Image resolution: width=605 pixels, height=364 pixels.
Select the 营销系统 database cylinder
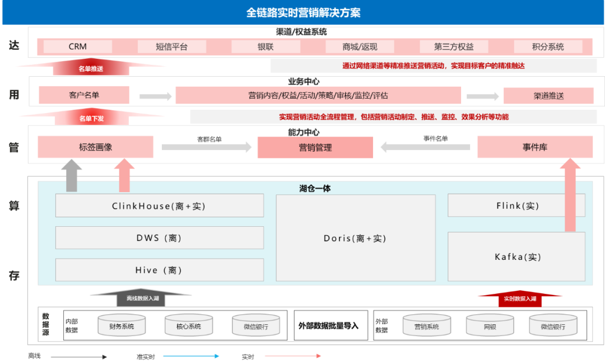tap(427, 325)
